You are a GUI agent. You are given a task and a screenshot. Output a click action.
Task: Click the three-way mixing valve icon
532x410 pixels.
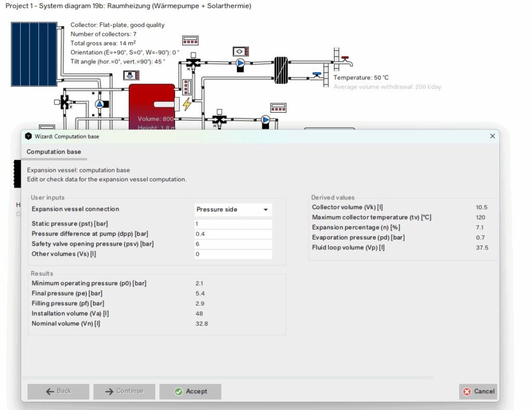pos(192,62)
